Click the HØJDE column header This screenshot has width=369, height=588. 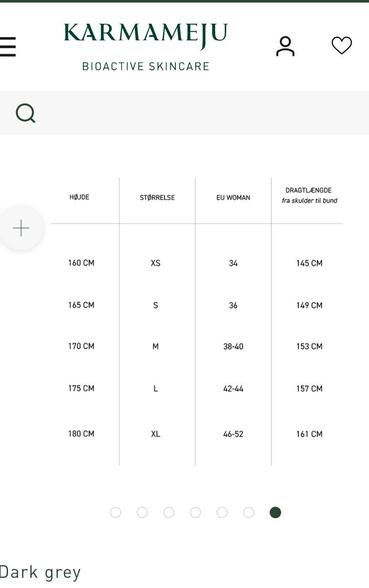tap(79, 197)
